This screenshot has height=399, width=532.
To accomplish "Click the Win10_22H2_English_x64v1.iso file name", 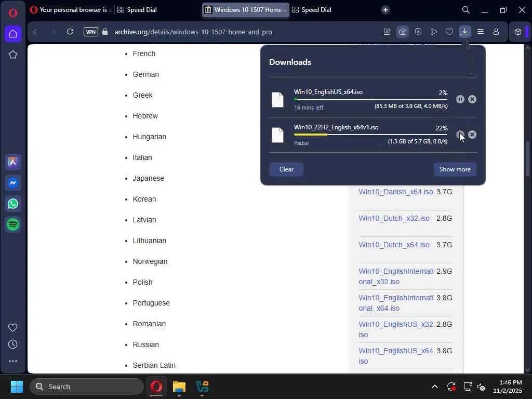I will click(x=336, y=127).
